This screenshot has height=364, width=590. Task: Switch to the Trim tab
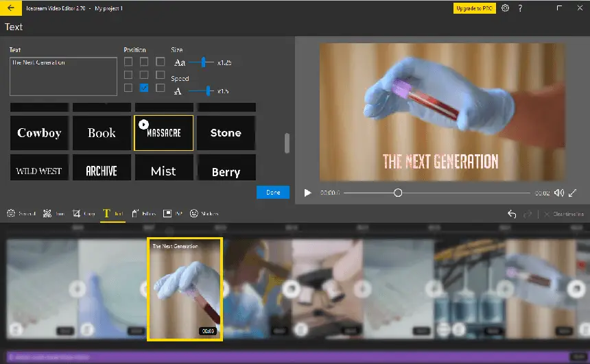[x=54, y=214]
